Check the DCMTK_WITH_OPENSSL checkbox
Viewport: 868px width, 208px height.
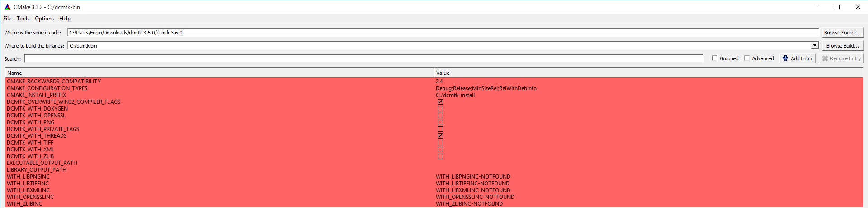click(440, 116)
